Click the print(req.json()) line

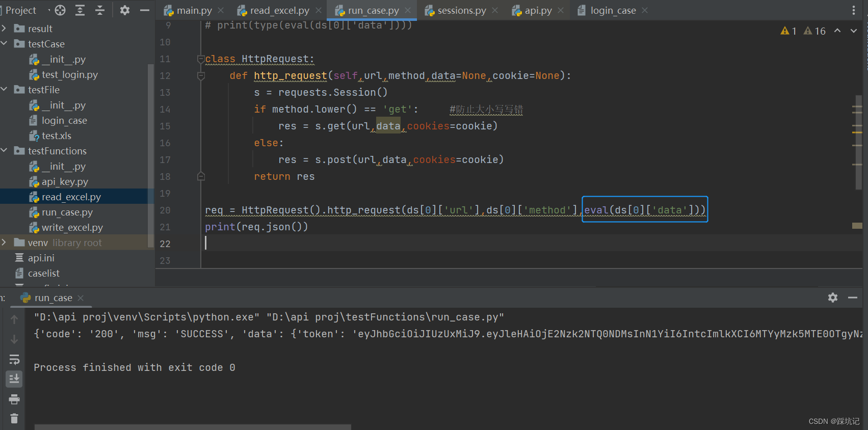coord(256,227)
